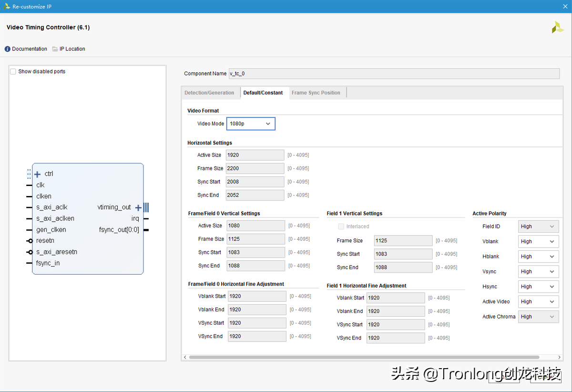
Task: Click the IP Location folder icon
Action: [55, 49]
